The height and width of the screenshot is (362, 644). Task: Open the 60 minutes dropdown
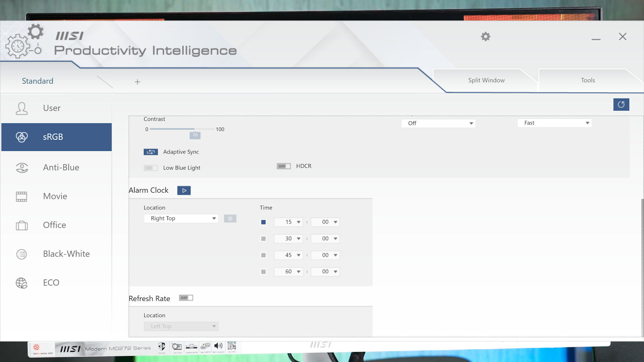[288, 271]
